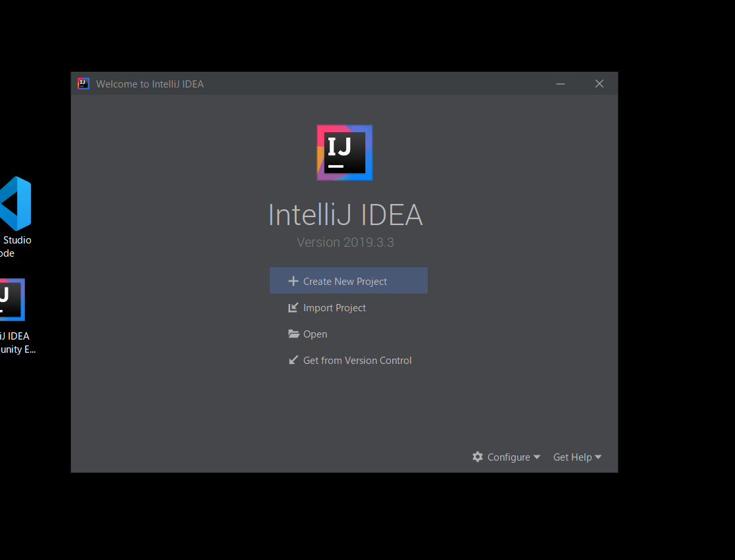Select Import Project option
Screen dimensions: 735x560
(x=327, y=308)
